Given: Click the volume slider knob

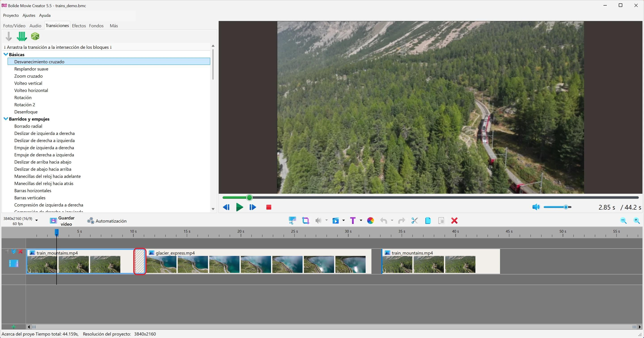Looking at the screenshot, I should tap(566, 207).
